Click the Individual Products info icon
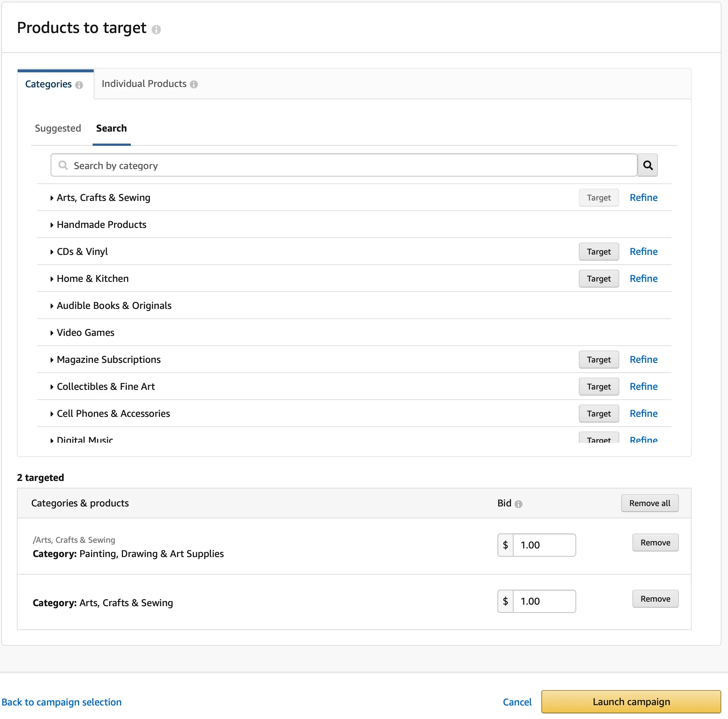The image size is (728, 719). point(194,84)
